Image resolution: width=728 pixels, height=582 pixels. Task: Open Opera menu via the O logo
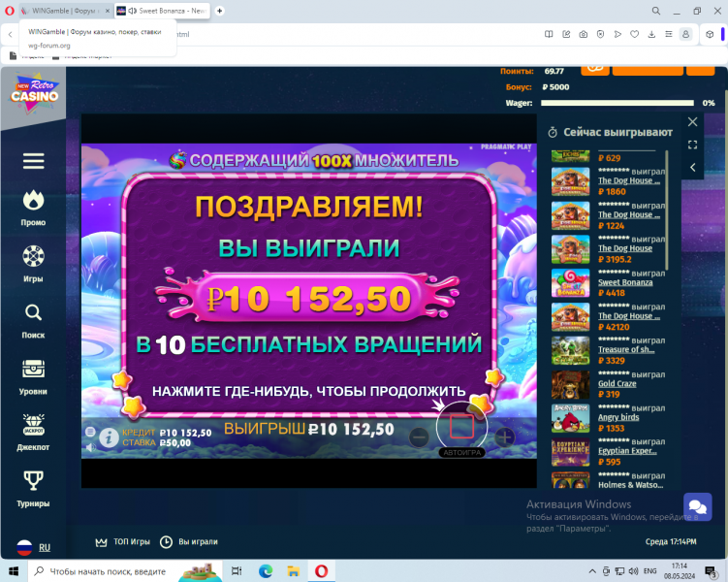10,11
